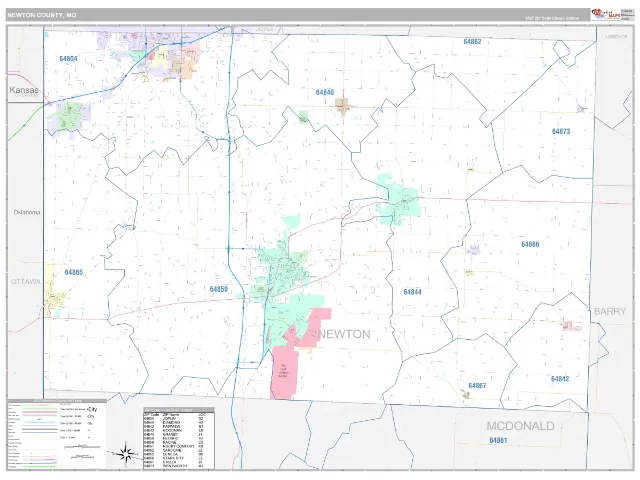This screenshot has width=640, height=480.
Task: Select ZIP code label 64866
Action: tap(530, 244)
